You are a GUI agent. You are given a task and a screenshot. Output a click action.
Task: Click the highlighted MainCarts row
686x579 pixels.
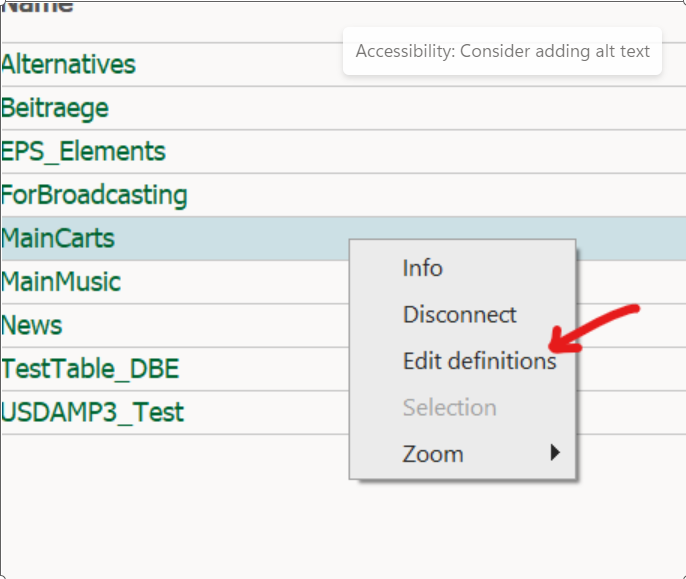58,239
